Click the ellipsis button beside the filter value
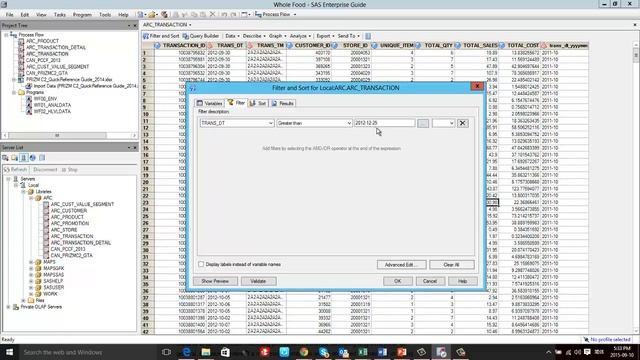640x360 pixels. [423, 123]
